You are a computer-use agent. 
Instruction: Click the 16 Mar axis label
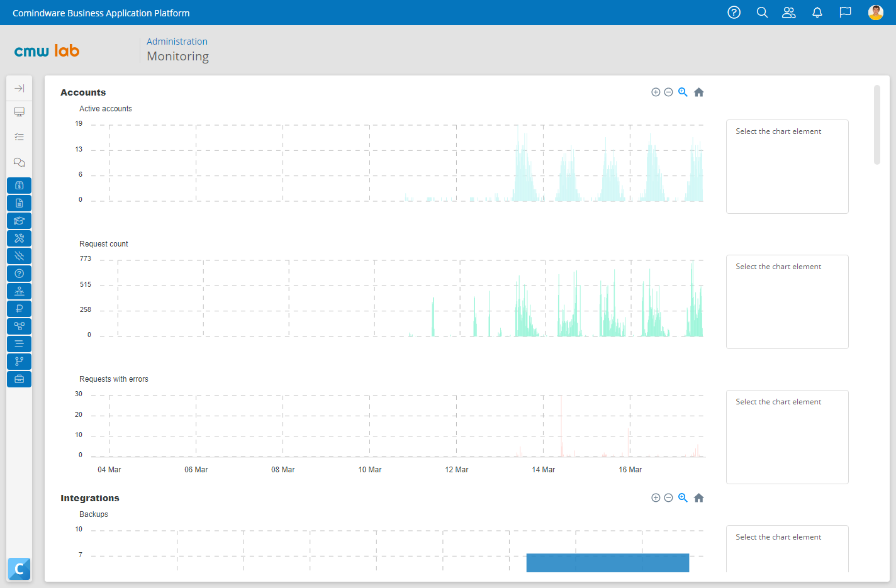point(630,470)
